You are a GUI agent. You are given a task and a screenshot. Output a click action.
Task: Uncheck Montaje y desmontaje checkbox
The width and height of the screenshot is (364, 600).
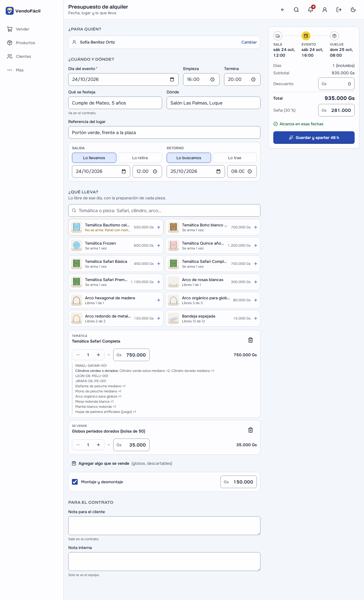(x=75, y=482)
